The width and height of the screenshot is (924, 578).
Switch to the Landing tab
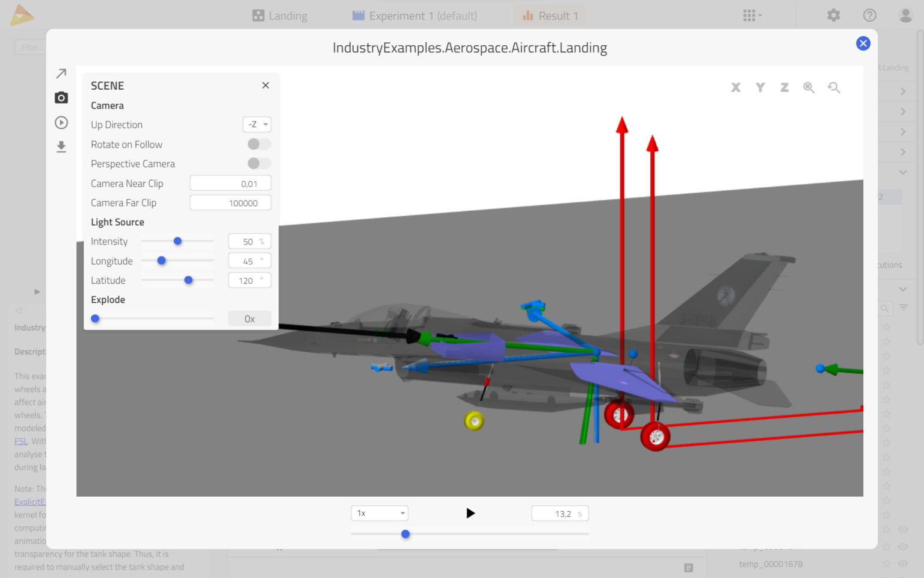coord(280,16)
